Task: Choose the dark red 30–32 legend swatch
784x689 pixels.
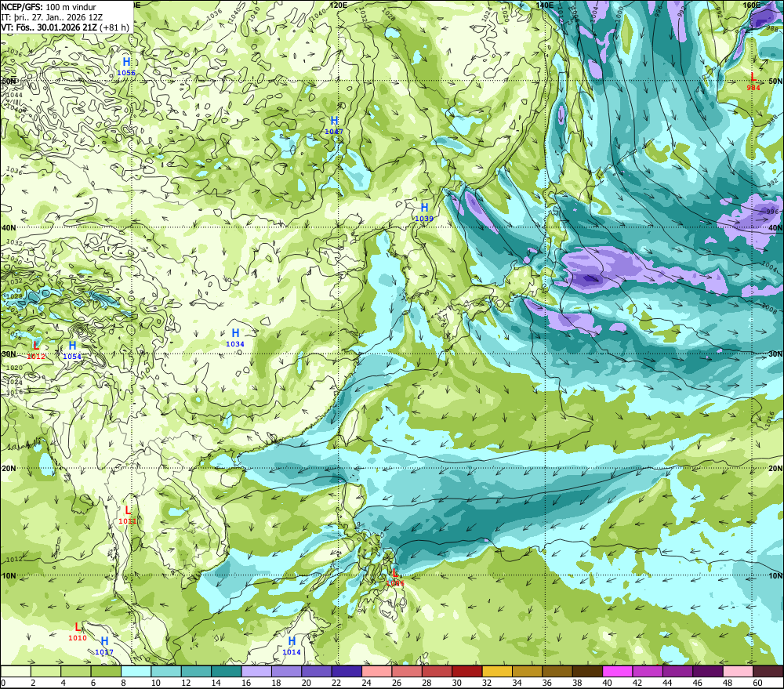Action: (467, 671)
